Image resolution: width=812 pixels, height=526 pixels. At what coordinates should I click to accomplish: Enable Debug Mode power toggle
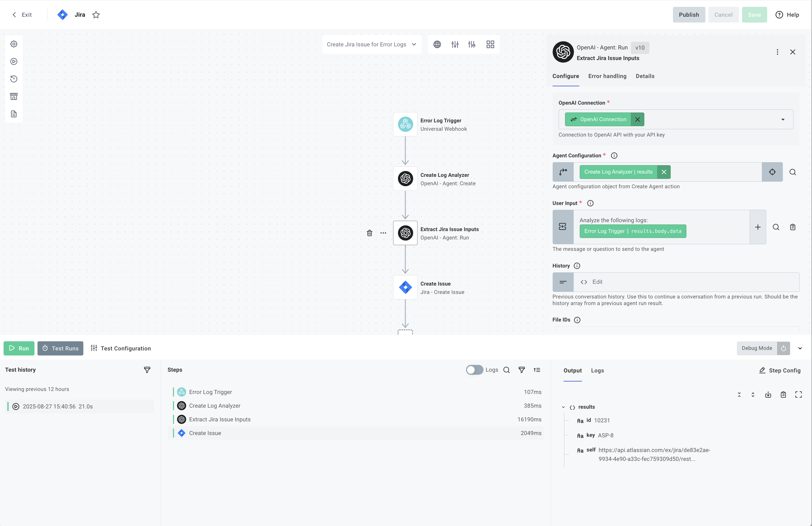784,348
